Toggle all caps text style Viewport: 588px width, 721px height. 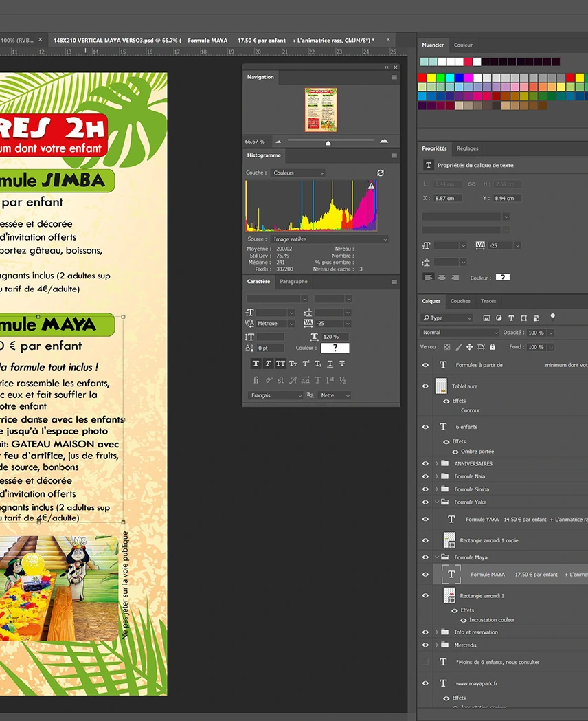280,364
